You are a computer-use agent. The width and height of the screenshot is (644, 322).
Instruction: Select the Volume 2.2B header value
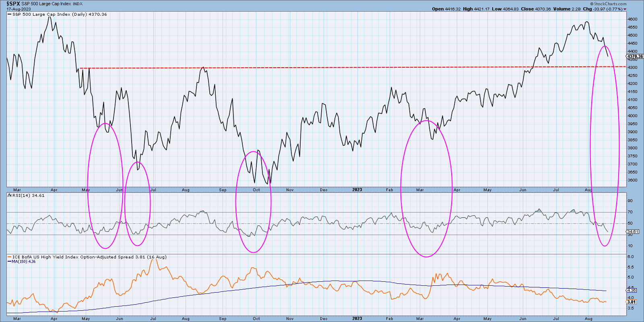coord(567,9)
